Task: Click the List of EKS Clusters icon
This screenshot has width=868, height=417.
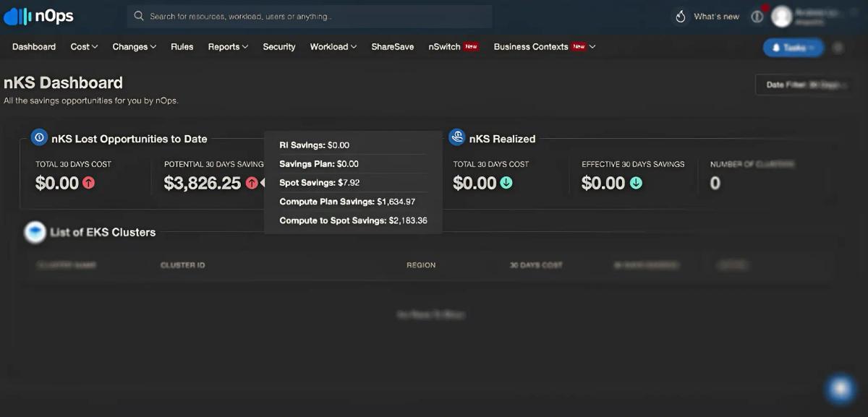Action: (35, 232)
